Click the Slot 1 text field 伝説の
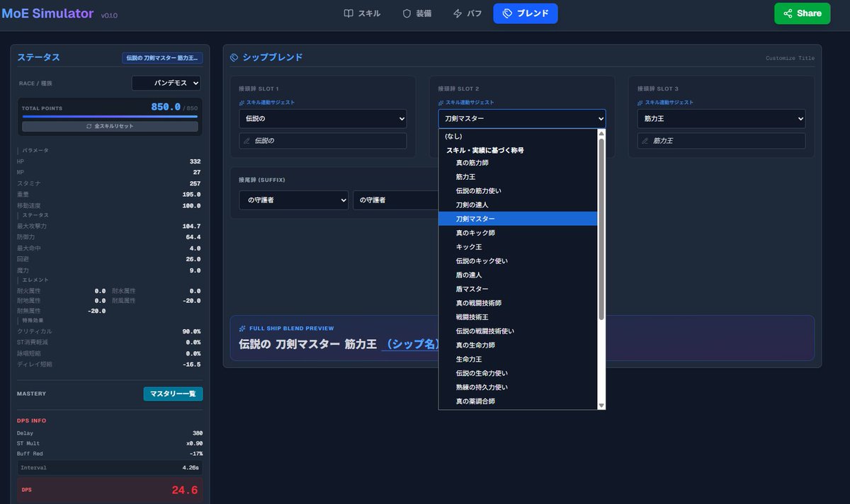The height and width of the screenshot is (504, 850). point(323,141)
